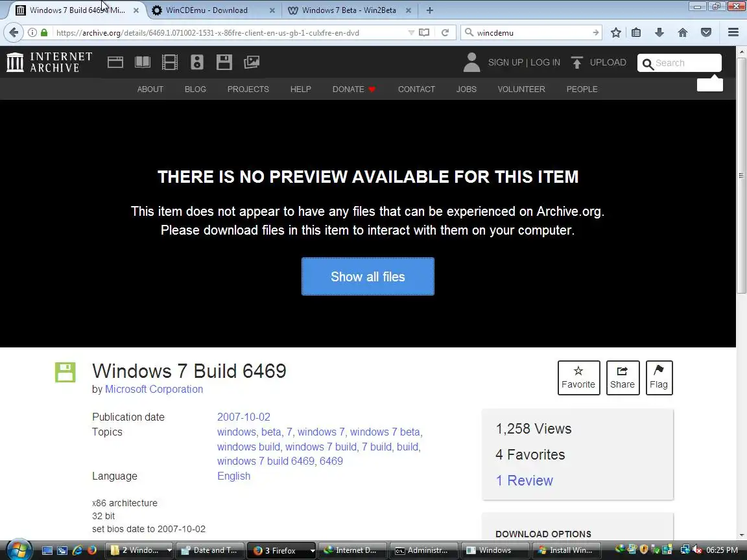The height and width of the screenshot is (560, 747).
Task: Show bookmarks list icon in toolbar
Action: coord(636,32)
